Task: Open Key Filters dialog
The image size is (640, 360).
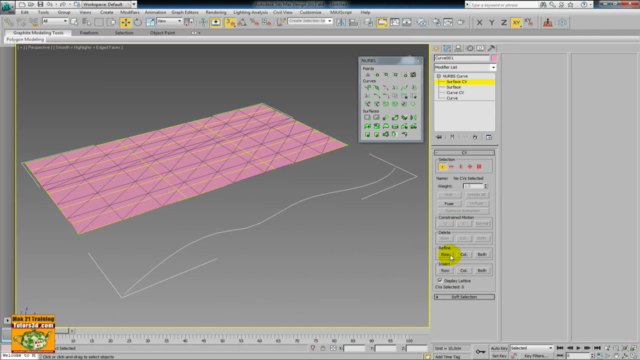Action: (536, 356)
